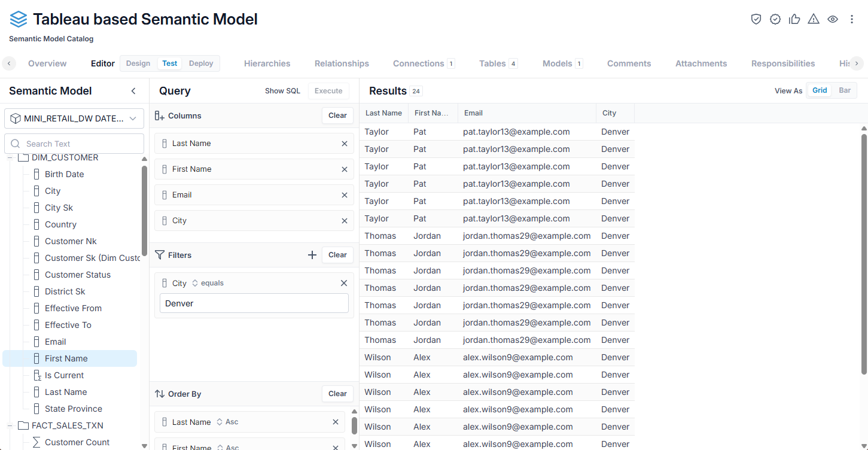The height and width of the screenshot is (450, 868).
Task: Click the Order By sort icon
Action: coord(160,394)
